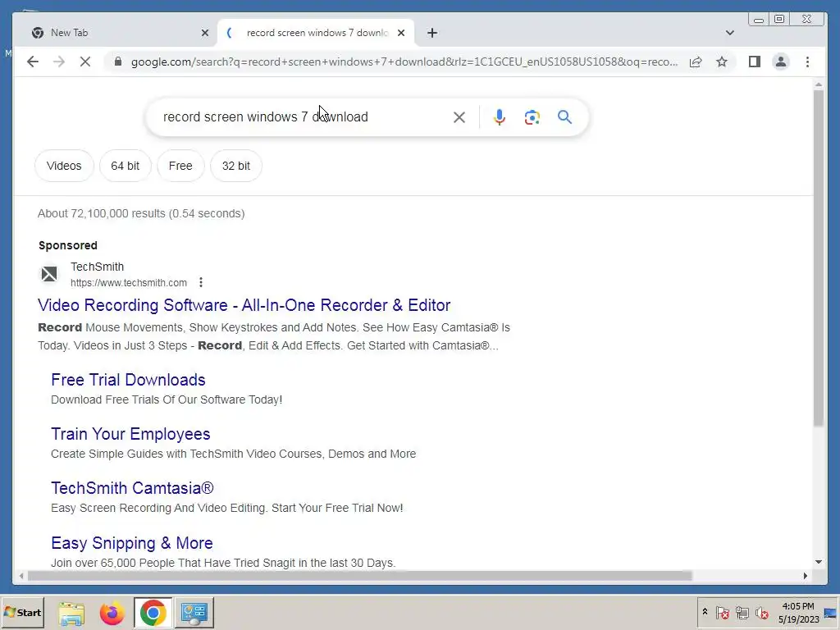This screenshot has width=840, height=630.
Task: Go back to the previous page
Action: [33, 62]
